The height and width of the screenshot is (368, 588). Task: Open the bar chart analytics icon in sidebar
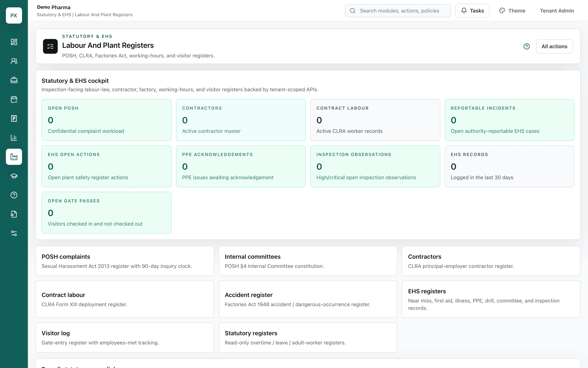click(x=14, y=137)
